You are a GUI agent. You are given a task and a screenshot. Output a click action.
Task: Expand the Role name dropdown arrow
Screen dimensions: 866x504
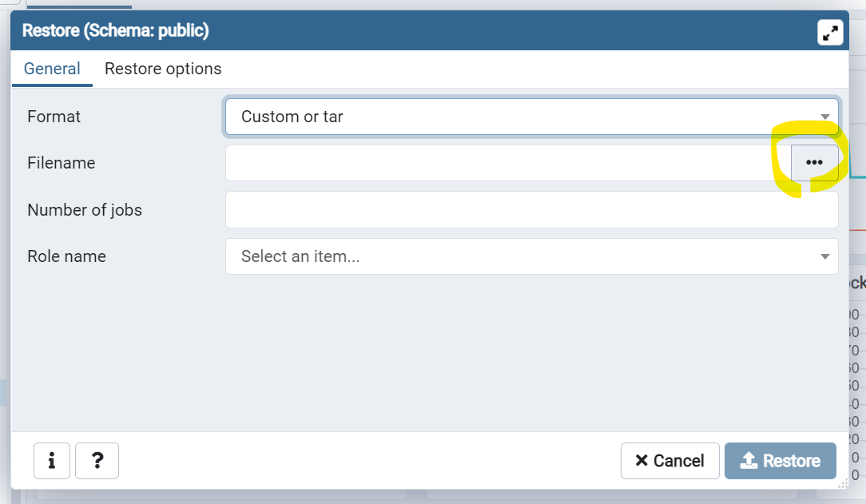click(x=825, y=256)
